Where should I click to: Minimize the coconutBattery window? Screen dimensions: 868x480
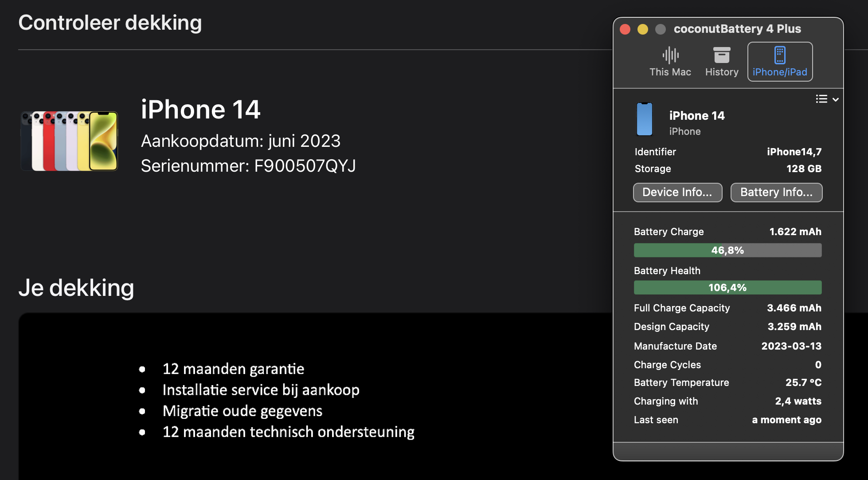pyautogui.click(x=643, y=29)
